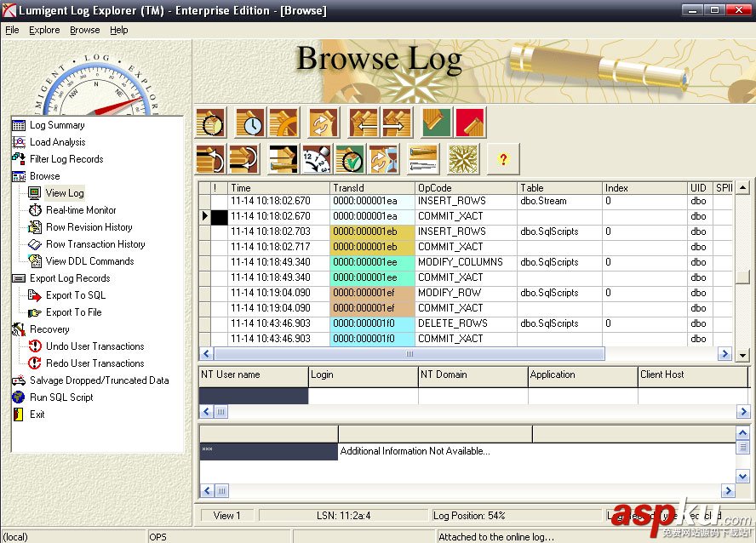
Task: Click the time cell 11-14 10:18:02.703
Action: pos(279,231)
